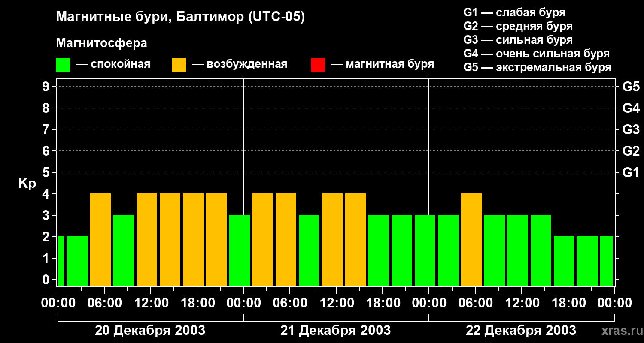
Task: Select the '20 Декабря 2003' date label
Action: (150, 331)
